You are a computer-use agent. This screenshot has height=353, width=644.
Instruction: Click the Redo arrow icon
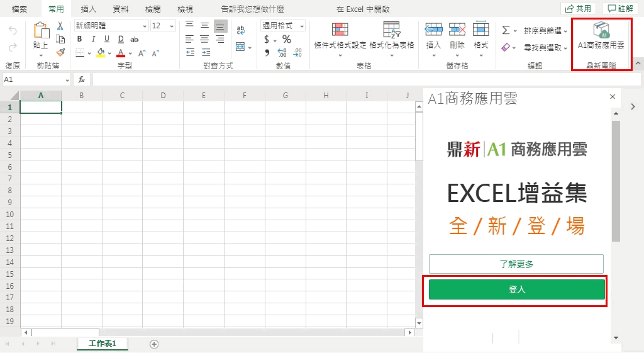click(13, 47)
